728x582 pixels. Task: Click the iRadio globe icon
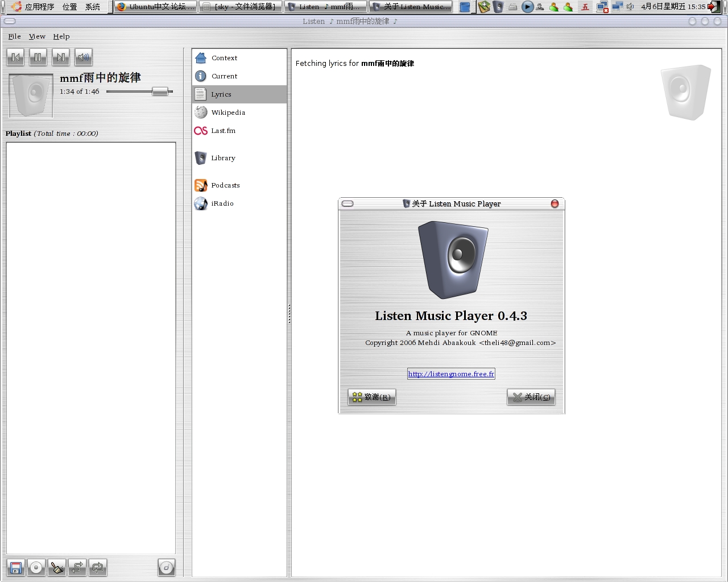tap(201, 203)
